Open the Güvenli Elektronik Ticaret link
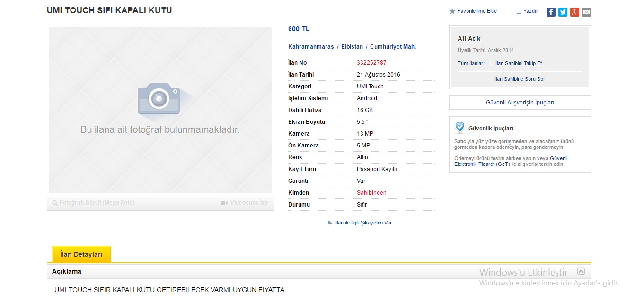 tap(511, 161)
